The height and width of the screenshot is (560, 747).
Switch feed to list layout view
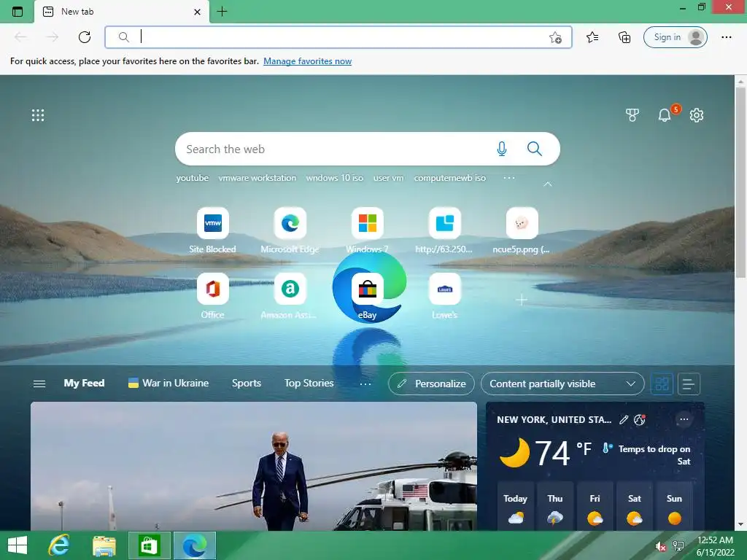click(x=689, y=384)
